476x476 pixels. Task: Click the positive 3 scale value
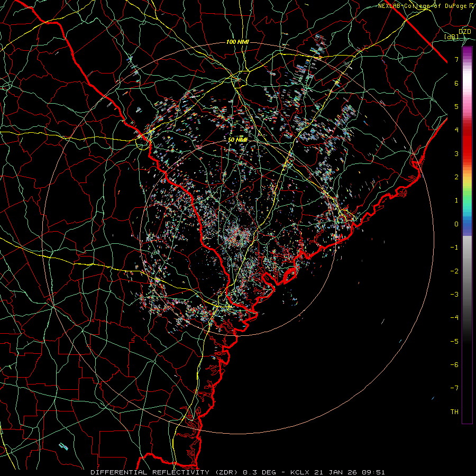click(x=456, y=153)
